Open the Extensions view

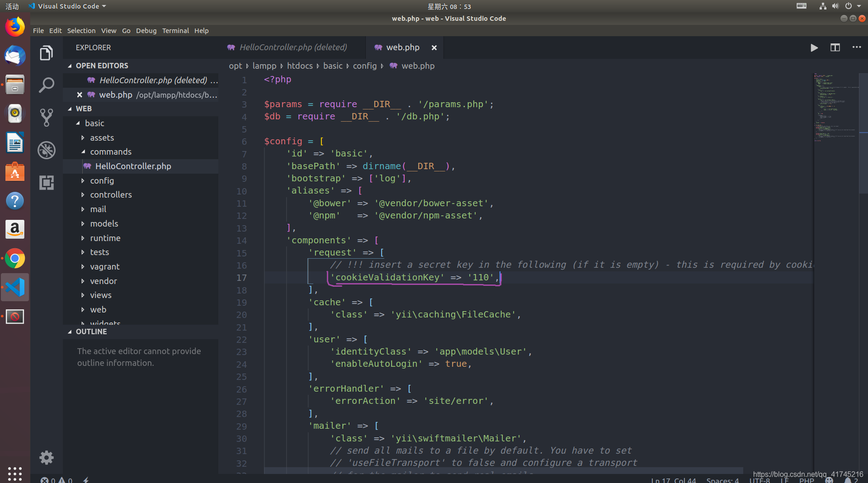click(47, 183)
